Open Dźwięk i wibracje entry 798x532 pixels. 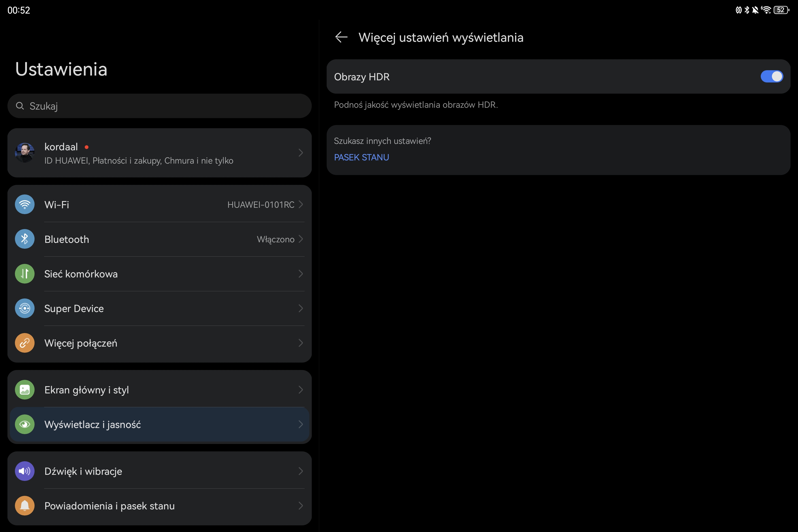pyautogui.click(x=159, y=471)
